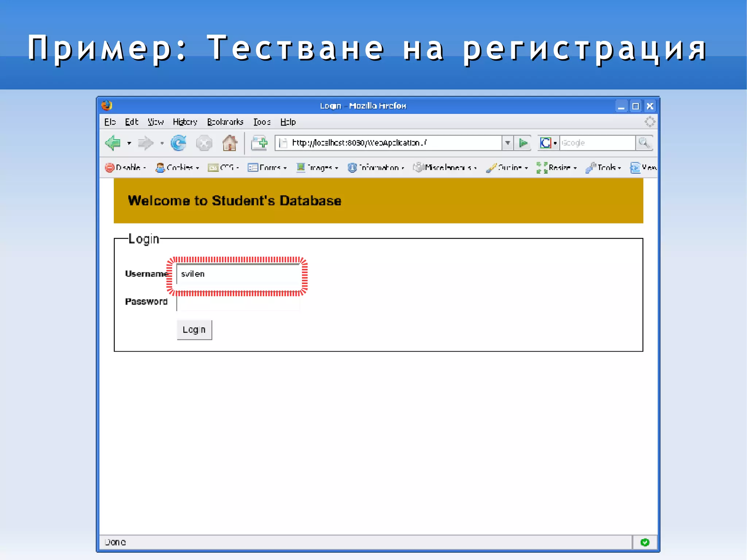
Task: Maximize the Firefox window
Action: 635,106
